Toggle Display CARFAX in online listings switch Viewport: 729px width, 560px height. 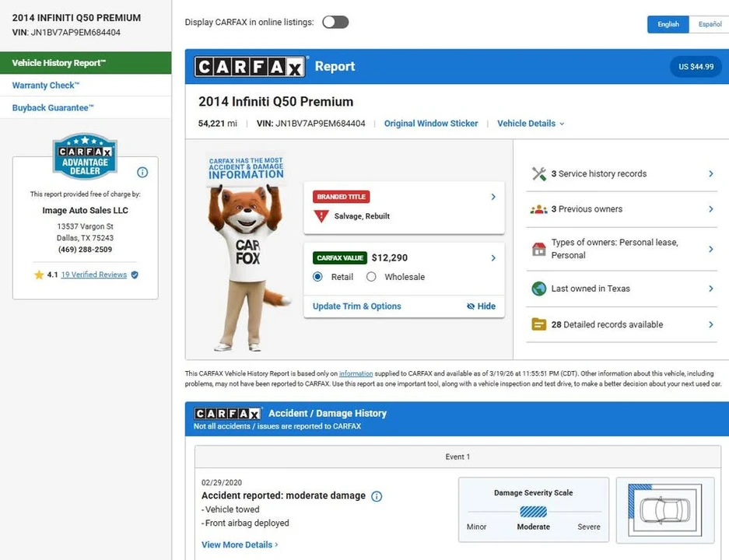point(335,22)
